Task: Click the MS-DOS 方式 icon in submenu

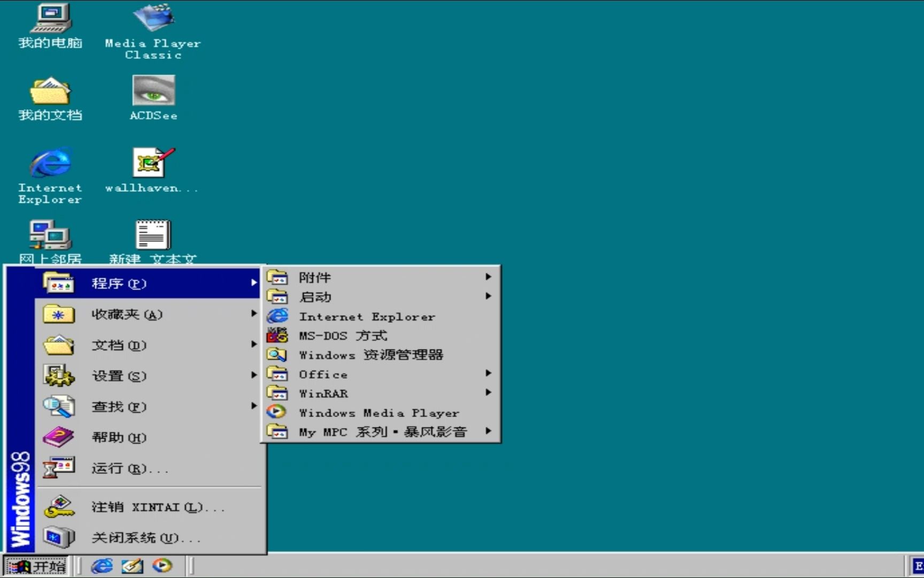Action: click(x=277, y=335)
